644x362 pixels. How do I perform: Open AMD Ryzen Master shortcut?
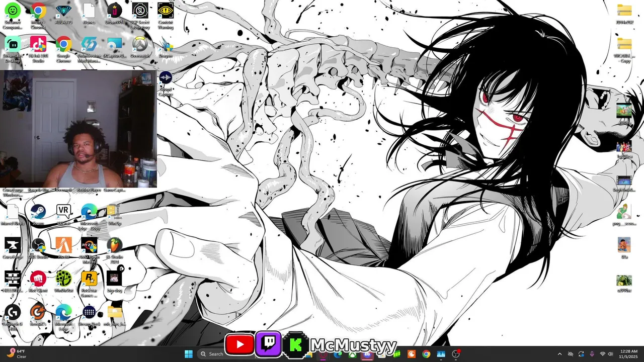point(89,251)
